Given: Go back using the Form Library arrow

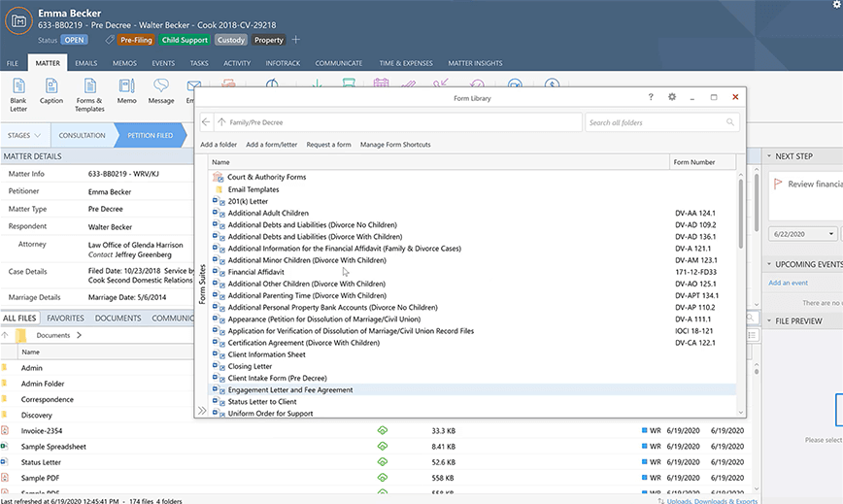Looking at the screenshot, I should 206,122.
